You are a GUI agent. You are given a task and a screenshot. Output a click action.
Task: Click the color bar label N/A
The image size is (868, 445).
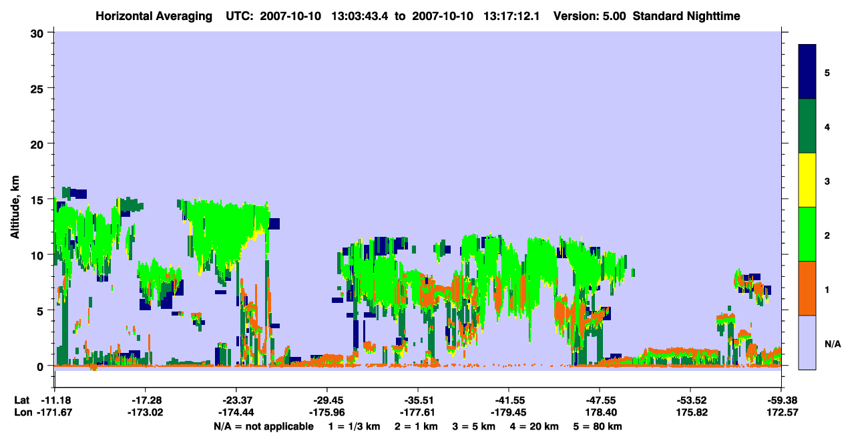(x=832, y=344)
